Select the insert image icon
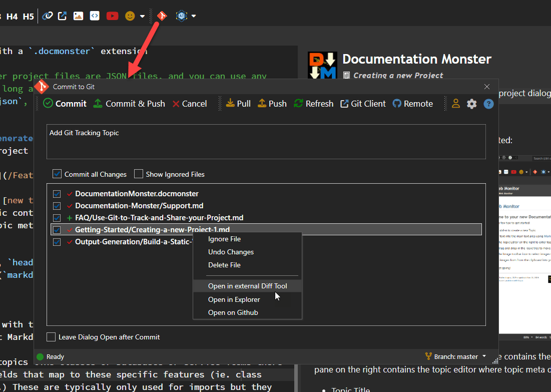 coord(78,16)
